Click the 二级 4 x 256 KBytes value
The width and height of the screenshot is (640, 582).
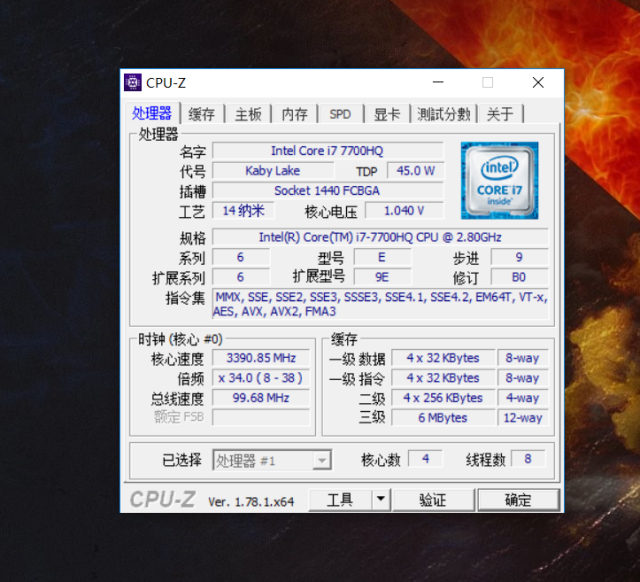(x=443, y=398)
